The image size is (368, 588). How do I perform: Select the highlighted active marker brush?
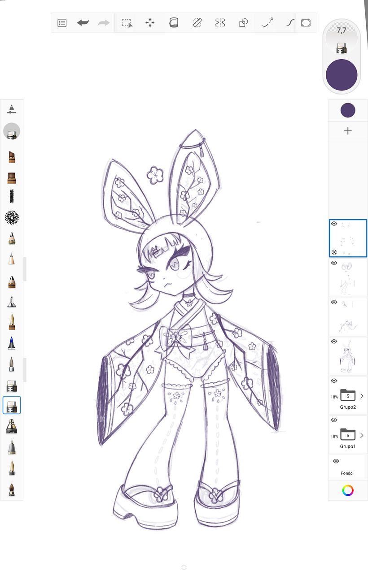12,405
